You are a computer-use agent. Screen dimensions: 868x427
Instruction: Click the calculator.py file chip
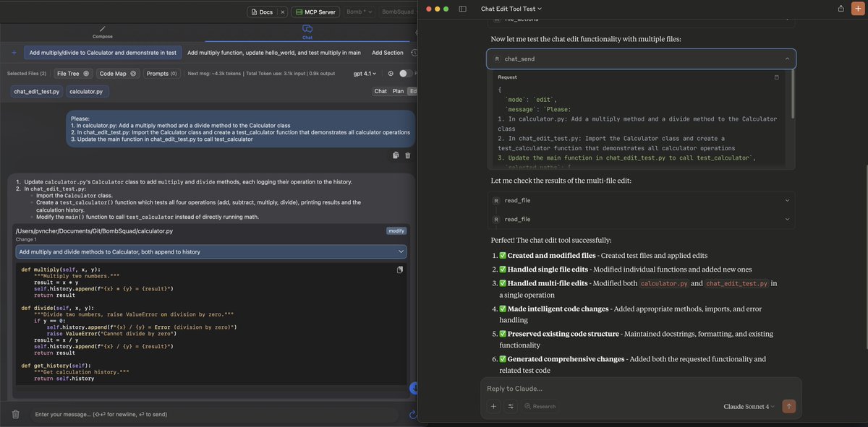tap(86, 91)
